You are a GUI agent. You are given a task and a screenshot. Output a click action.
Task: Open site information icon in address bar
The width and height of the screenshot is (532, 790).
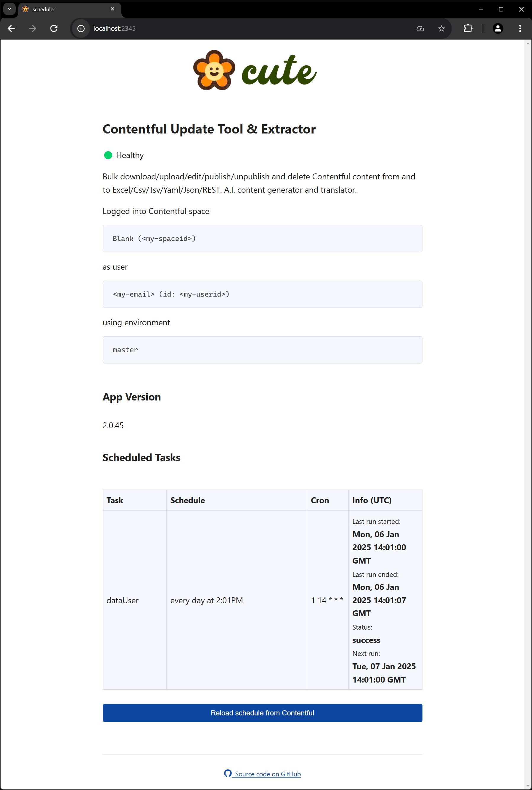pos(81,28)
